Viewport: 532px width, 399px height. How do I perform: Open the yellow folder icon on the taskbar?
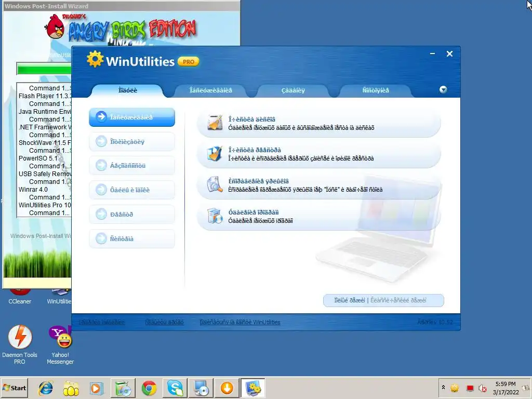[71, 388]
